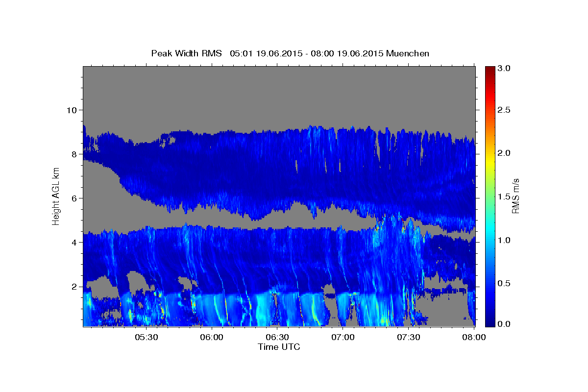
Task: Click the plot title 'Peak Width RMS'
Action: (x=186, y=53)
